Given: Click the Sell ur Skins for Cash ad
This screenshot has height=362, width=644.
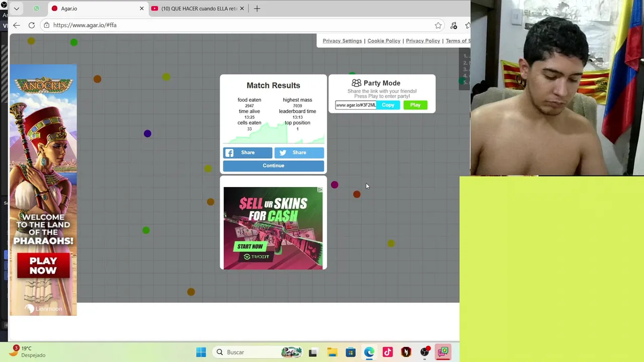Looking at the screenshot, I should [273, 228].
